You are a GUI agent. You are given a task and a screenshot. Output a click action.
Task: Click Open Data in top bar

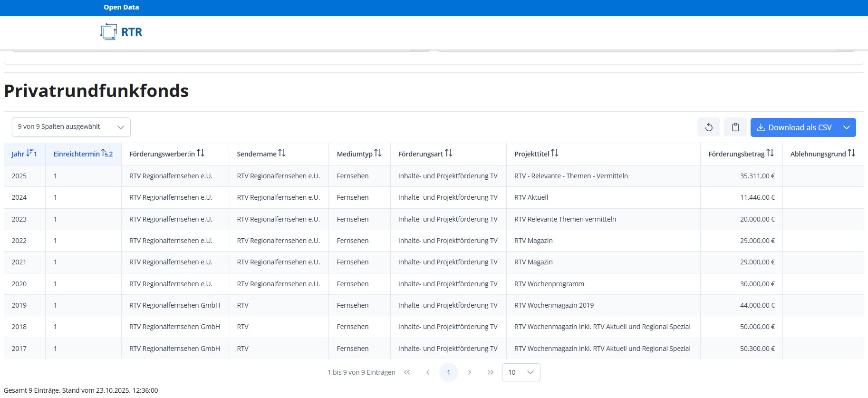(121, 7)
